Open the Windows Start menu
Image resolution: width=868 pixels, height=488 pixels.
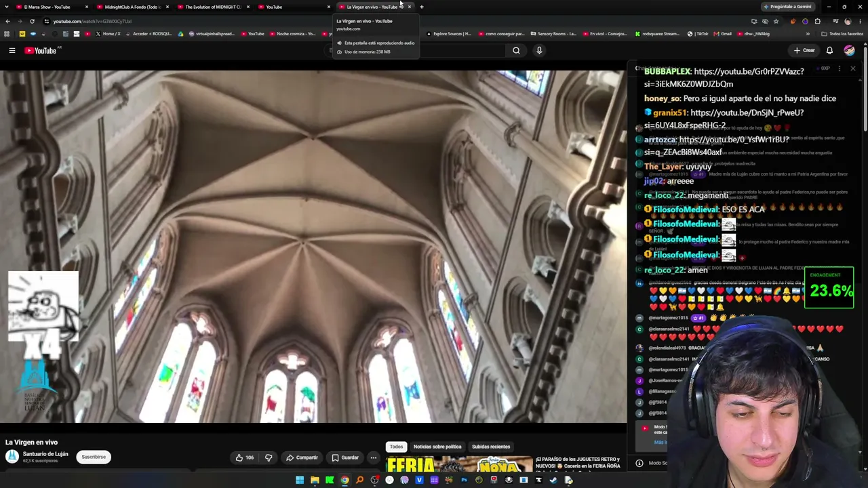pyautogui.click(x=300, y=481)
